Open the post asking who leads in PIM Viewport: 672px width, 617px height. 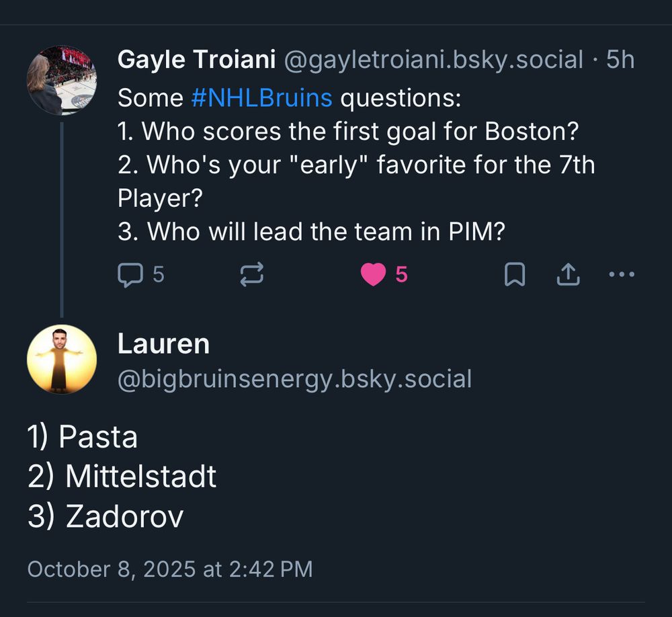(x=311, y=231)
